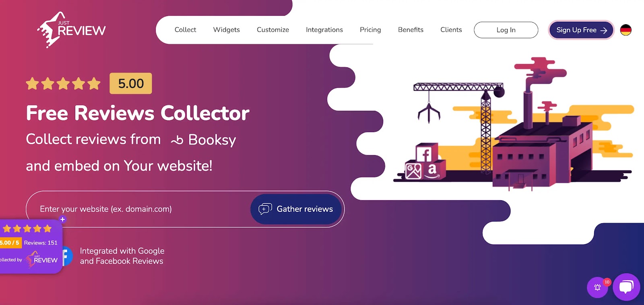The width and height of the screenshot is (644, 305).
Task: Click the Amazon cube in the factory illustration
Action: (x=433, y=170)
